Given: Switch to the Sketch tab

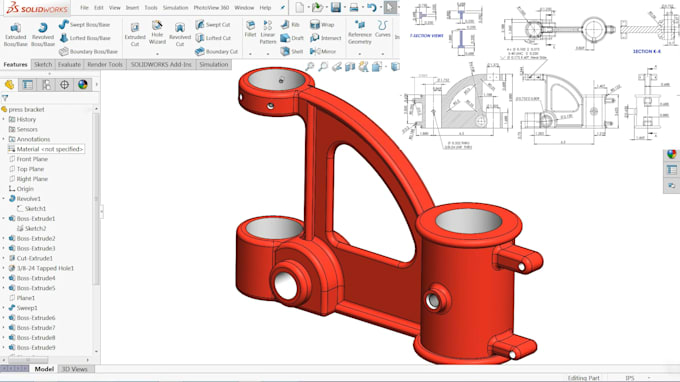Looking at the screenshot, I should pos(43,65).
